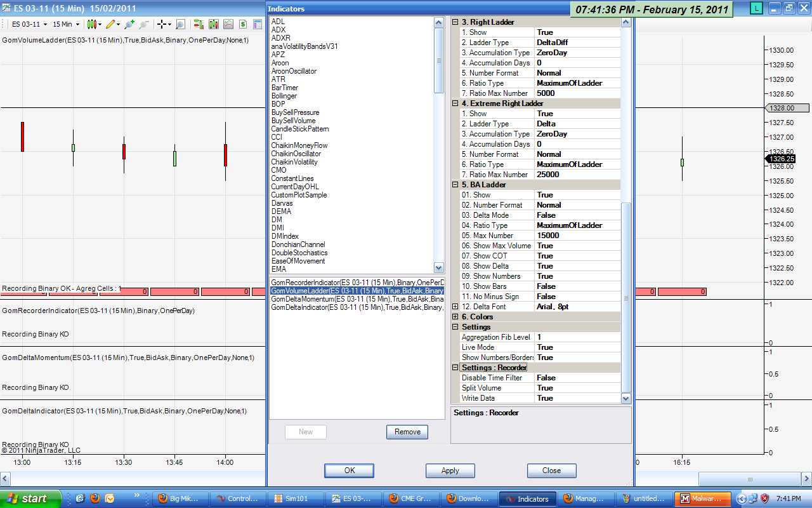This screenshot has height=508, width=812.
Task: Edit the 05. Max Number 15000 field
Action: point(577,236)
